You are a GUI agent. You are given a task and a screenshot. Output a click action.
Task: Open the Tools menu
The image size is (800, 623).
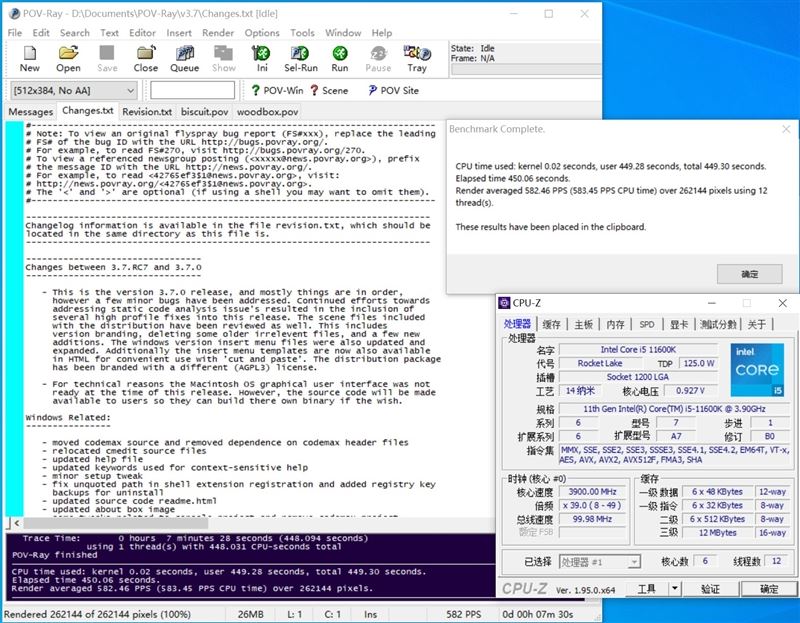click(303, 33)
